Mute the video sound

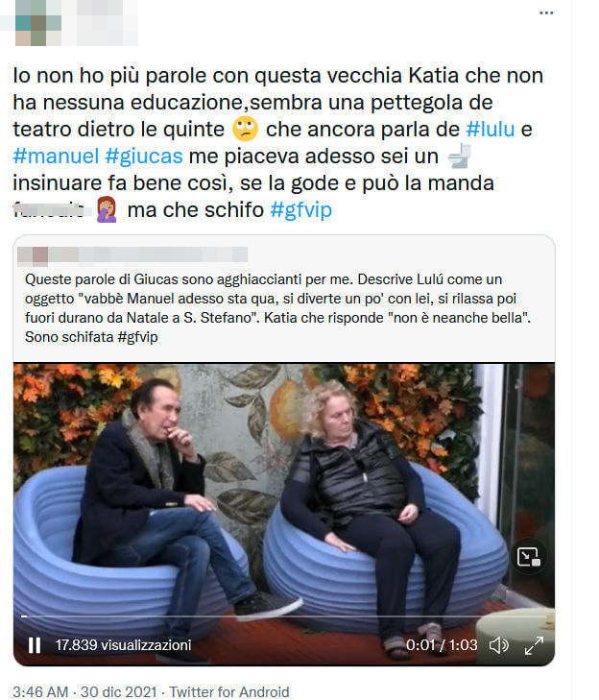tap(498, 645)
